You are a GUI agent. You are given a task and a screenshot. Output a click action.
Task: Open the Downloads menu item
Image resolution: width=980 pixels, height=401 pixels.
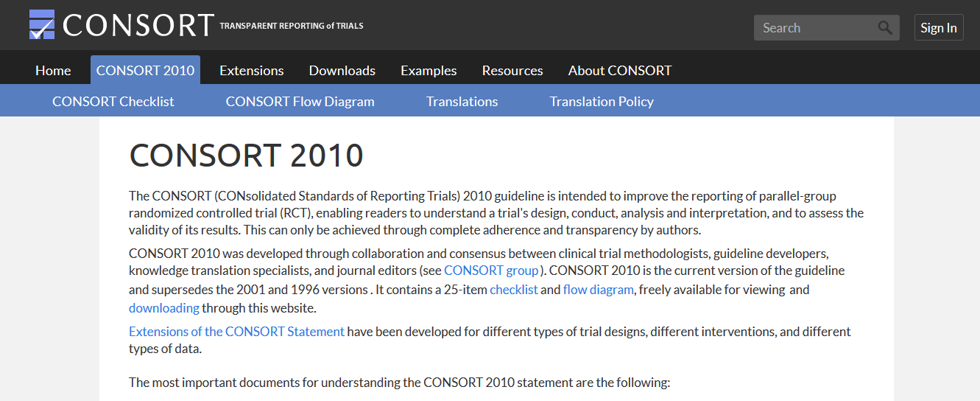point(342,71)
